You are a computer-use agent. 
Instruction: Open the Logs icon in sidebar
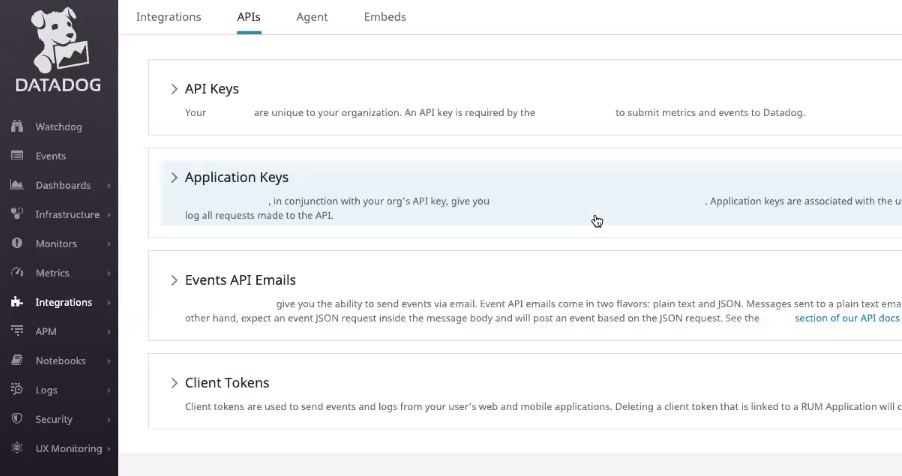(17, 390)
